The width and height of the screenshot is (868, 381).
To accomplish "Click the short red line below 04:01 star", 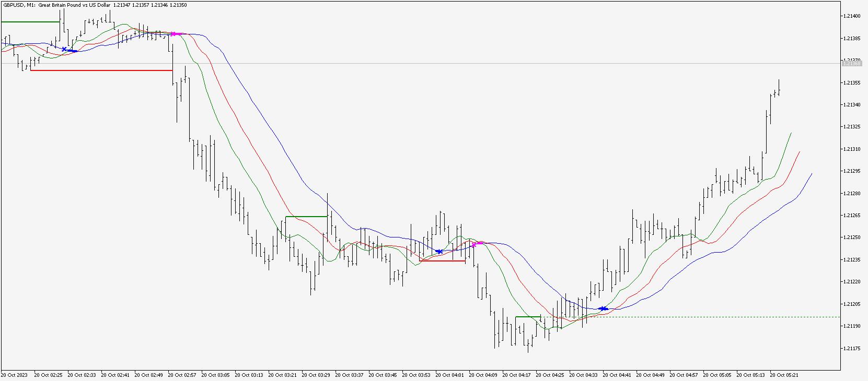I will 442,260.
